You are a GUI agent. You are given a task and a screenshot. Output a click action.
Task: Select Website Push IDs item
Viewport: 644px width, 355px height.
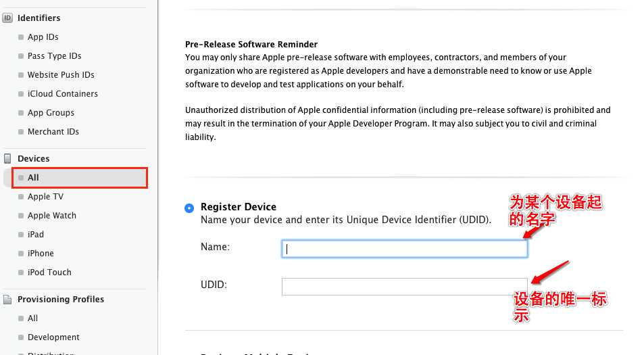61,75
